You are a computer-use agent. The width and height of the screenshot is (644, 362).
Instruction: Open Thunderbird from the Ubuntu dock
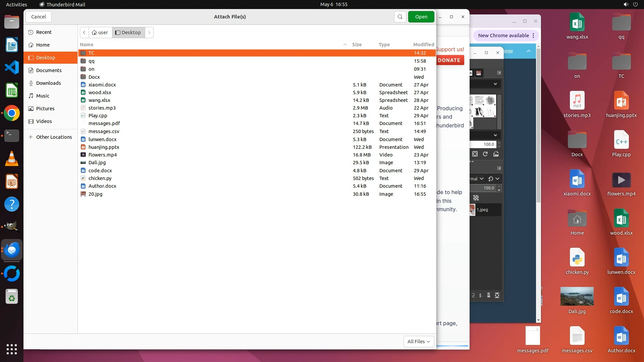[x=12, y=250]
